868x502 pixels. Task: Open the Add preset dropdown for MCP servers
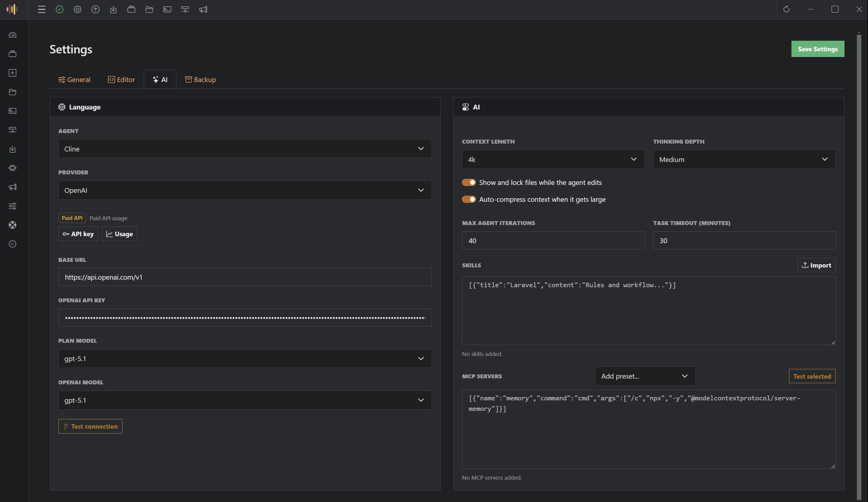click(x=645, y=376)
